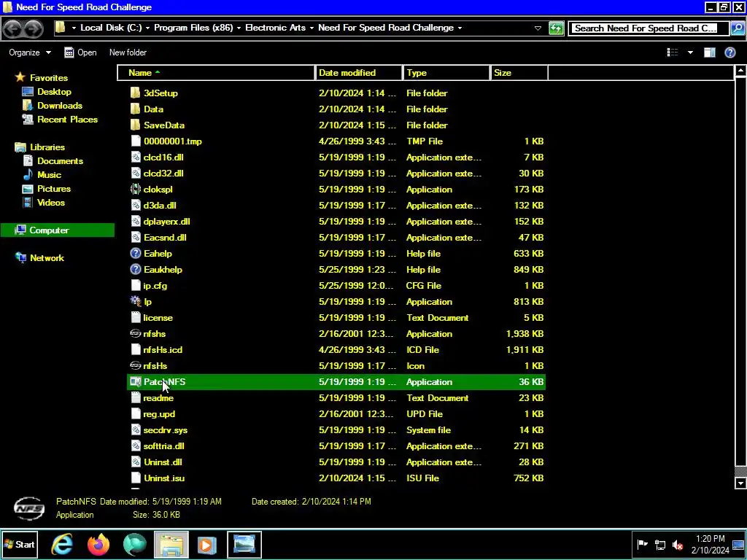Viewport: 747px width, 560px height.
Task: Sort by the Size column header
Action: pyautogui.click(x=519, y=73)
